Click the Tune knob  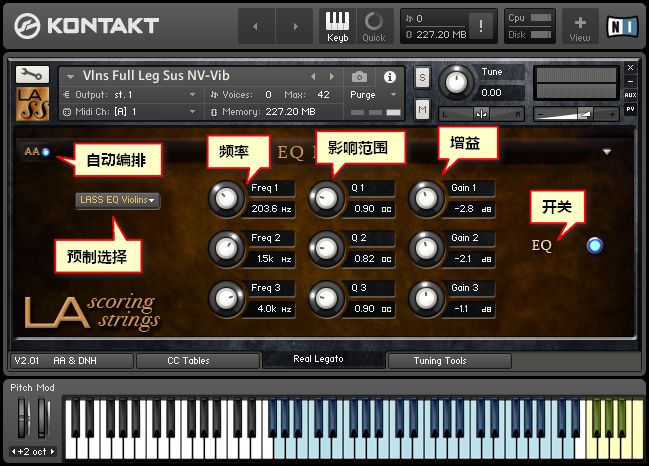(456, 82)
